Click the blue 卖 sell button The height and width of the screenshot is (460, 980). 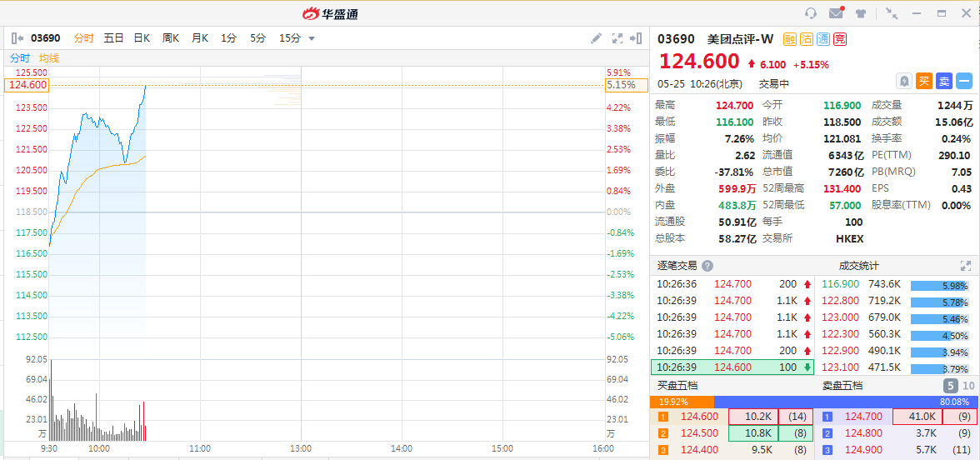(x=944, y=81)
